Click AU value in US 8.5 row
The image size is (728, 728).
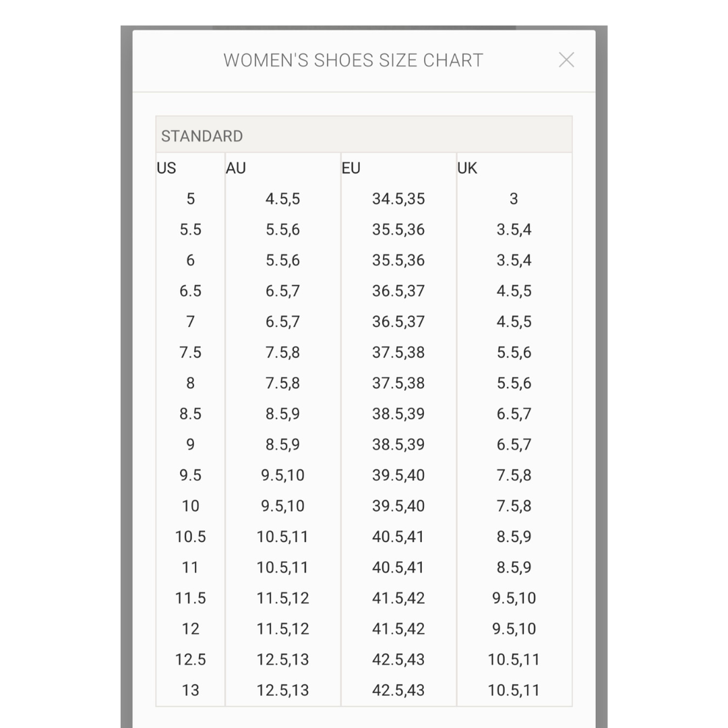point(282,414)
